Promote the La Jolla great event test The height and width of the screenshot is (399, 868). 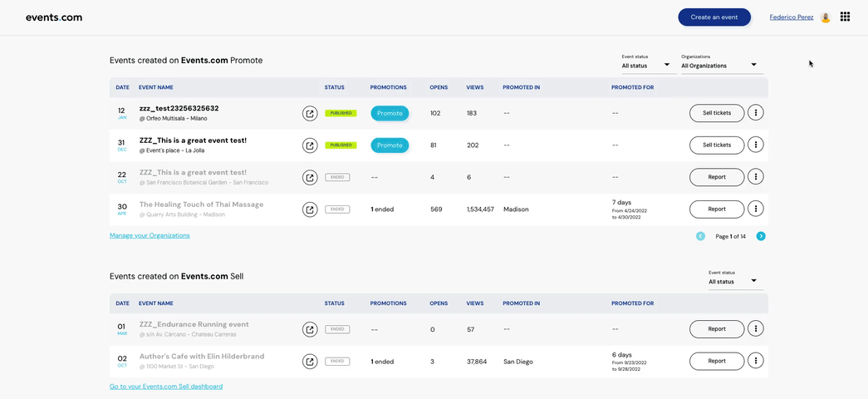[390, 145]
